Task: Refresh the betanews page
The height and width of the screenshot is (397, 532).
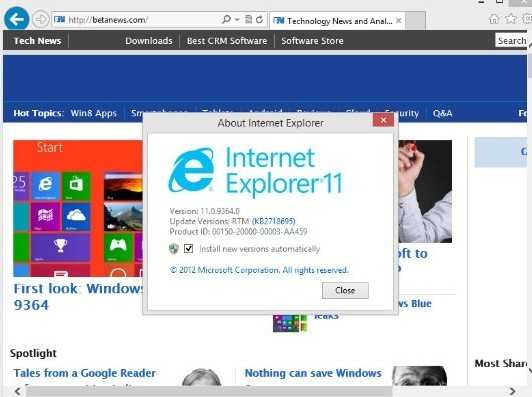Action: (x=260, y=19)
